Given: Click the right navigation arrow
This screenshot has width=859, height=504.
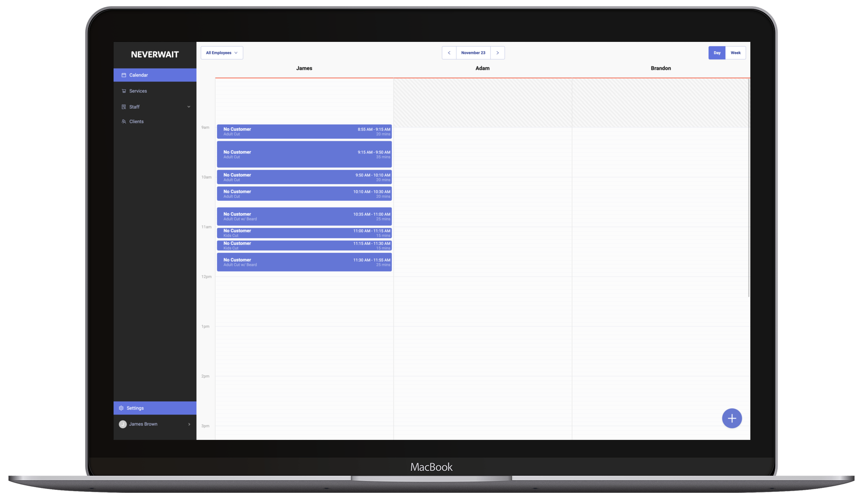Looking at the screenshot, I should (x=498, y=53).
